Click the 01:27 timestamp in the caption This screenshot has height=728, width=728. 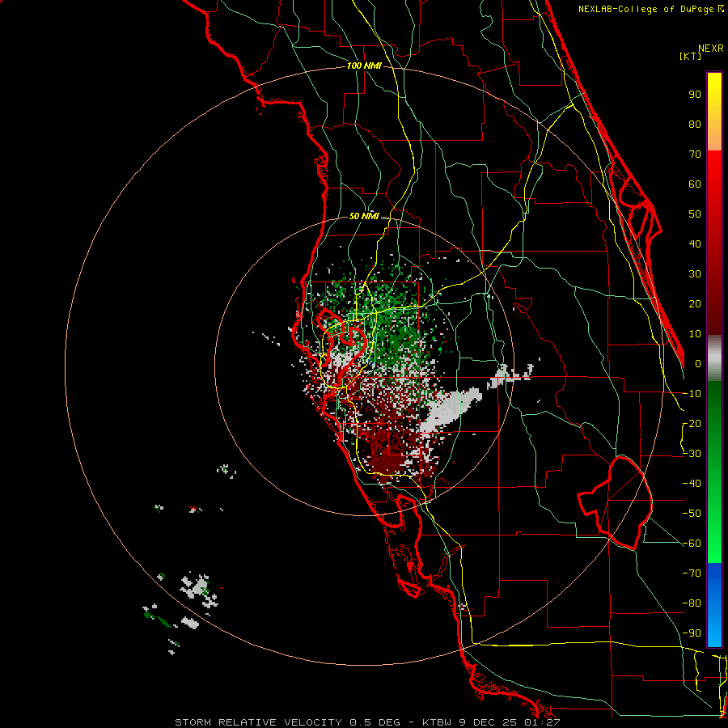[540, 722]
